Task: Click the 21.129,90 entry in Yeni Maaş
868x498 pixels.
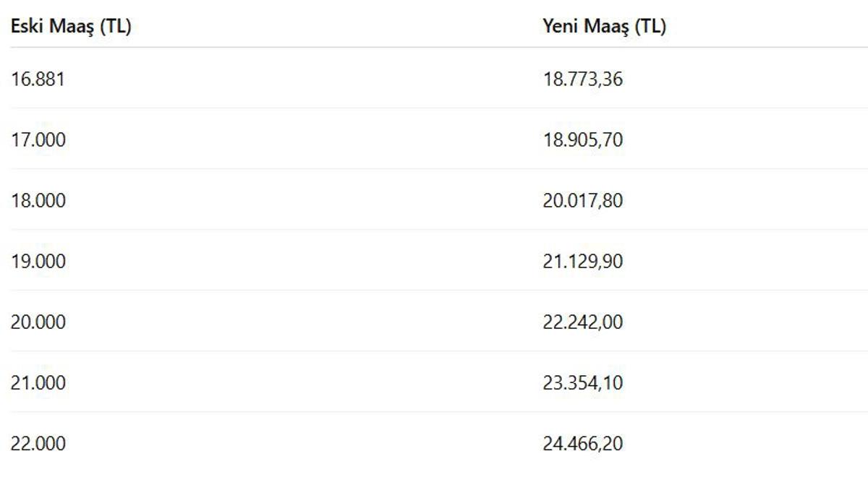Action: [x=582, y=261]
